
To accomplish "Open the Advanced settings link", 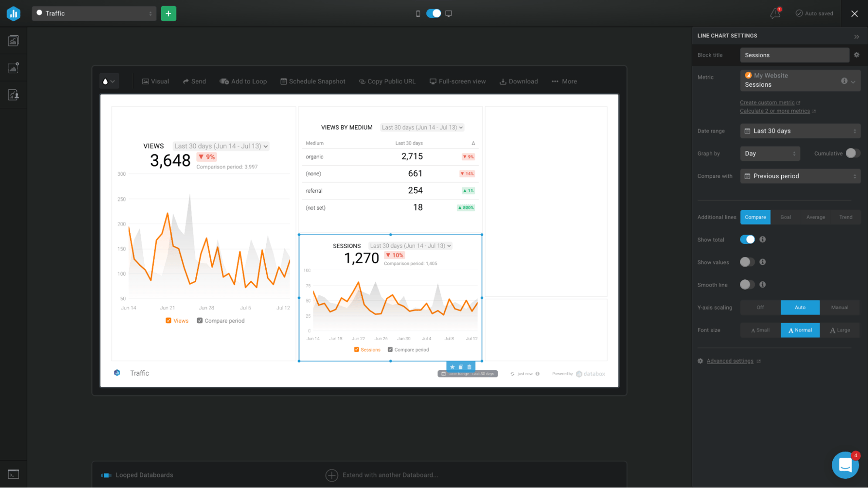I will (729, 360).
